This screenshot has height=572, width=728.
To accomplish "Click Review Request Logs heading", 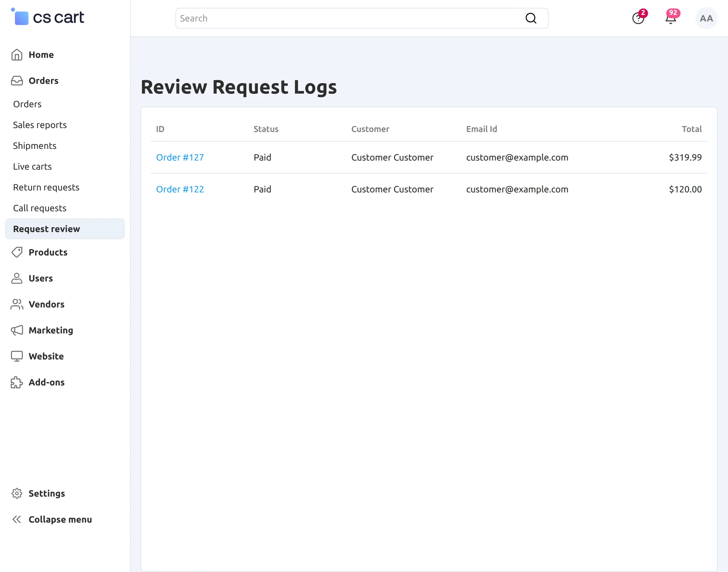I will [239, 87].
